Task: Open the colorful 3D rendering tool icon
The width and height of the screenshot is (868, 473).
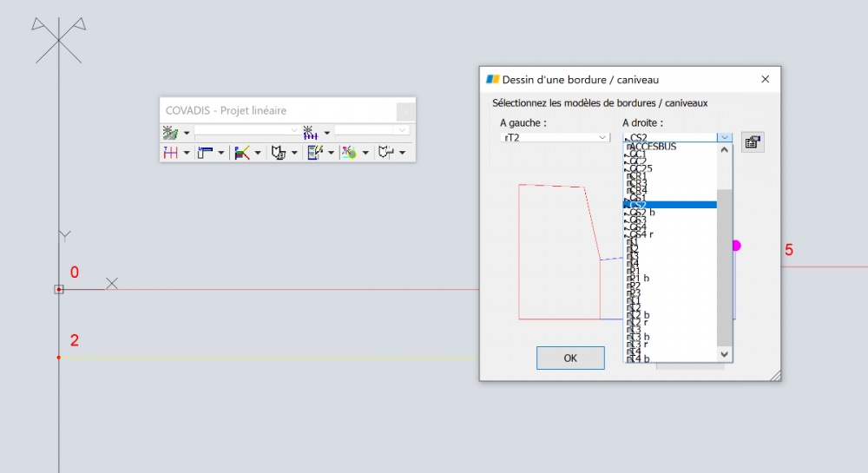Action: pyautogui.click(x=349, y=153)
